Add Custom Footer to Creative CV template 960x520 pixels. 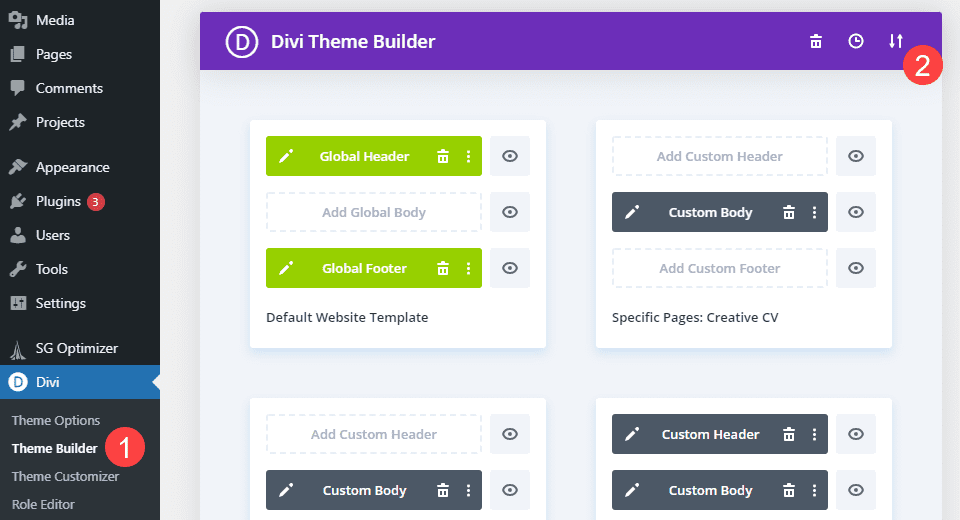[x=719, y=268]
